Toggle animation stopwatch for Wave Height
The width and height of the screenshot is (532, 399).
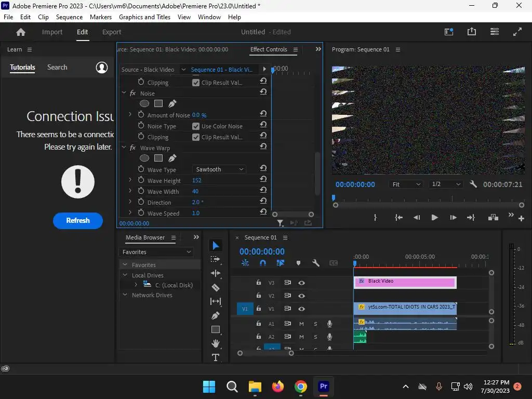(x=141, y=180)
